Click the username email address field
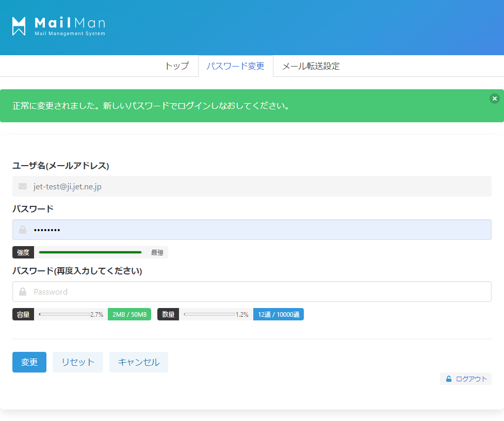The width and height of the screenshot is (504, 421). (258, 186)
